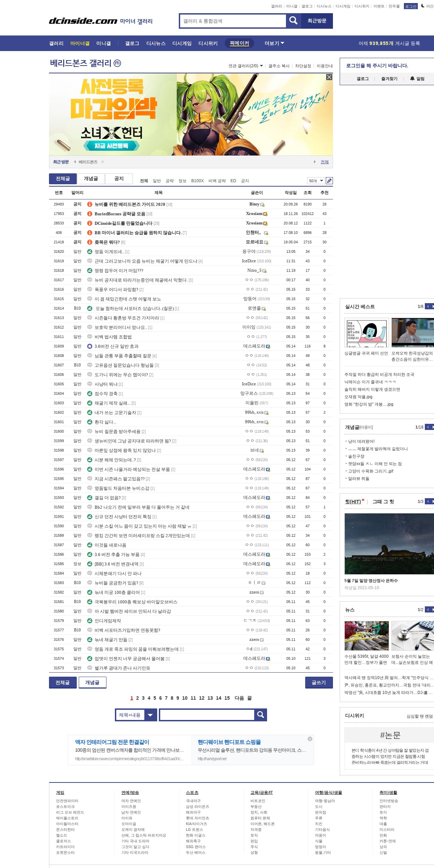Go to previous in 힛(HIT) panel
The height and width of the screenshot is (868, 434).
point(428,501)
